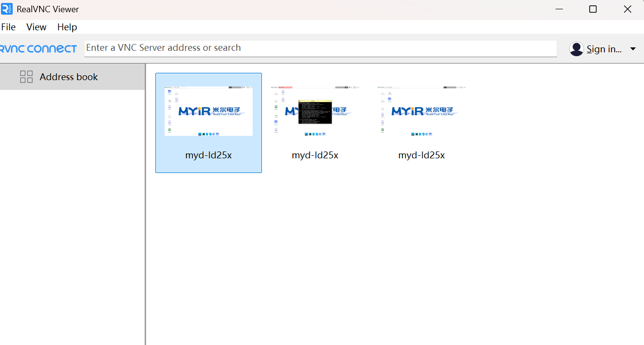Minimize the RealVNC Viewer window
This screenshot has height=345, width=644.
pyautogui.click(x=559, y=9)
